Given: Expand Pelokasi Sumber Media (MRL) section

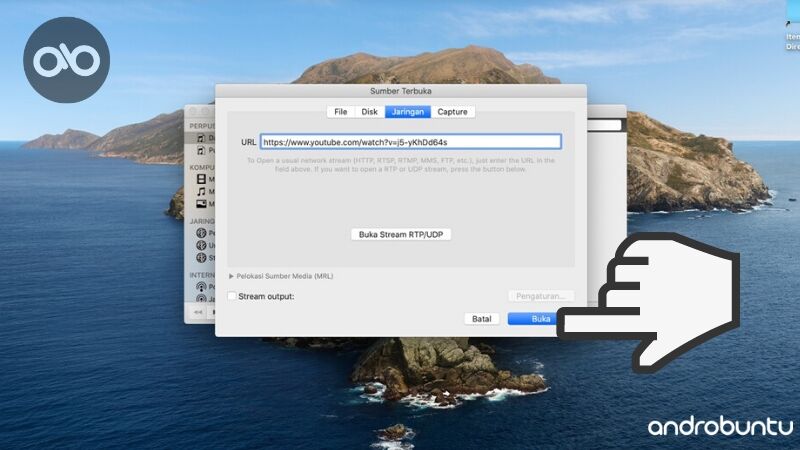Looking at the screenshot, I should [231, 276].
